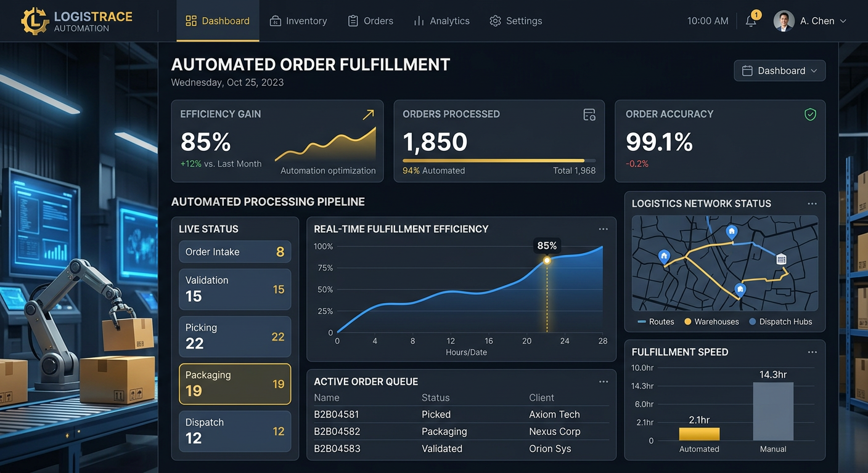Click the +12% vs. Last Month text
Viewport: 868px width, 473px height.
221,164
